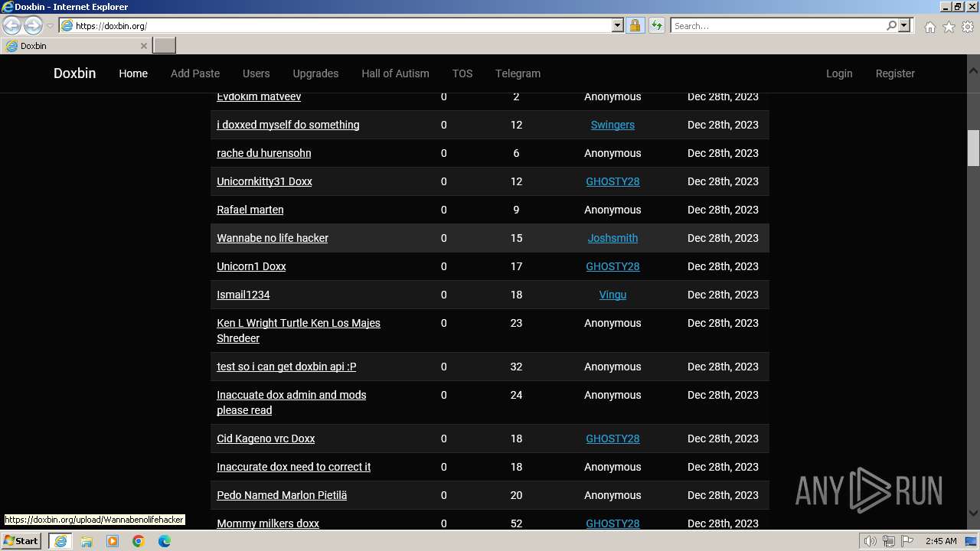Image resolution: width=980 pixels, height=551 pixels.
Task: Open the 'Wannabe no life hacker' paste
Action: tap(273, 238)
